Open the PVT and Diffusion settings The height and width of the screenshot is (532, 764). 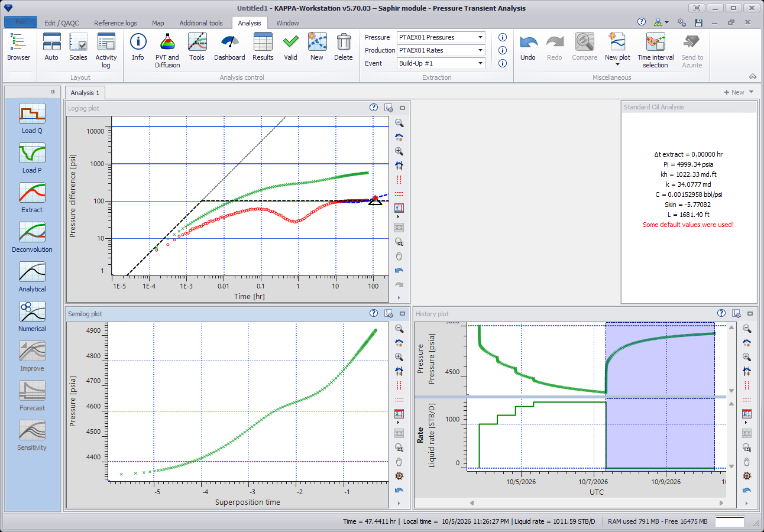[167, 50]
